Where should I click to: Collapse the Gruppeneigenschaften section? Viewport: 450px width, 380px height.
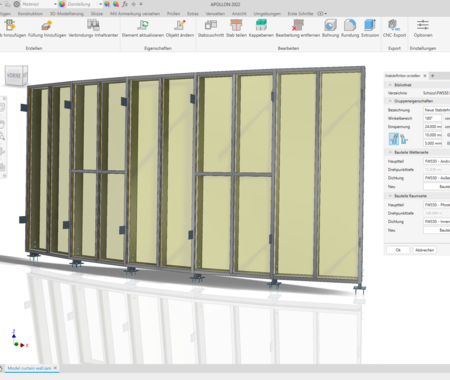coord(390,101)
